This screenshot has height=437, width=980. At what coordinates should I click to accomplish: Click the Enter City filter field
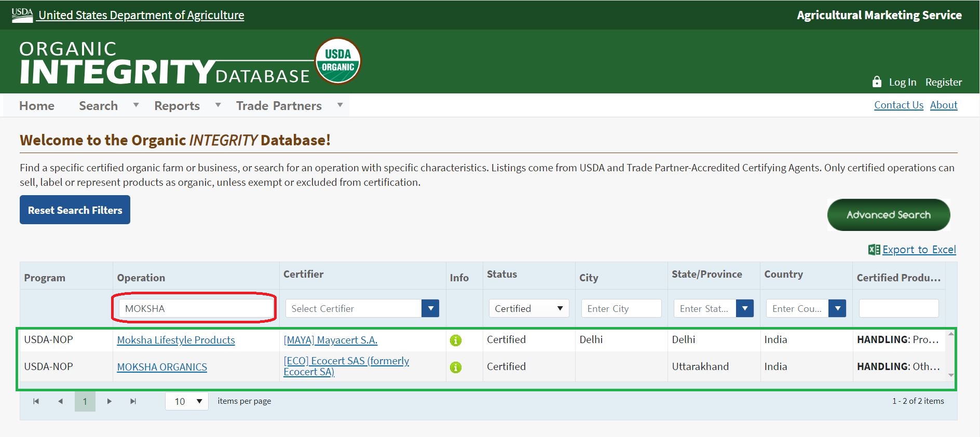click(x=621, y=308)
